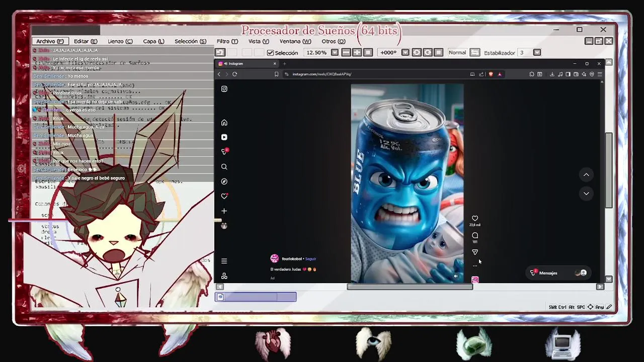Click the create post plus icon
Viewport: 644px width, 362px height.
(224, 211)
